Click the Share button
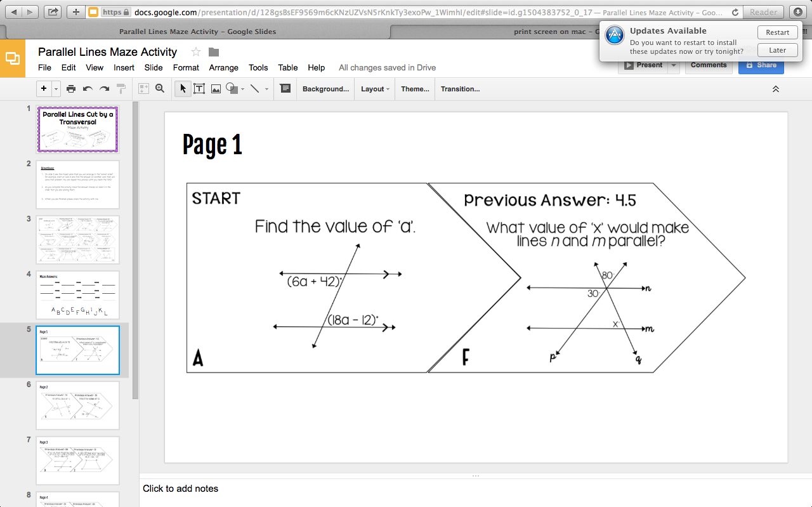The image size is (812, 507). pyautogui.click(x=761, y=65)
